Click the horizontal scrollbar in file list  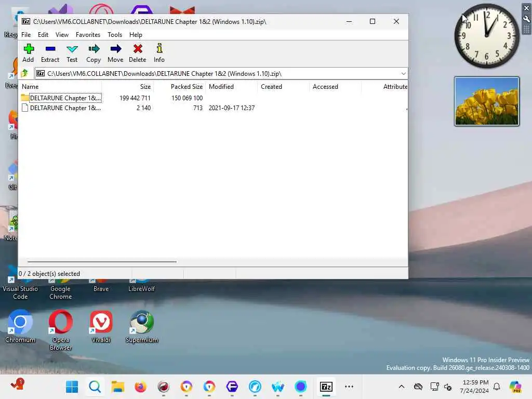[102, 262]
